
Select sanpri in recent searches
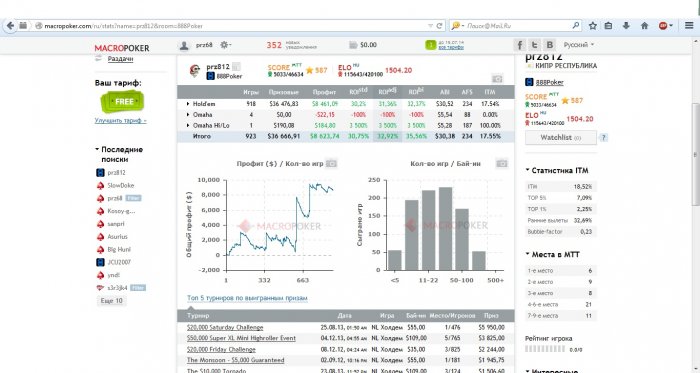click(116, 224)
